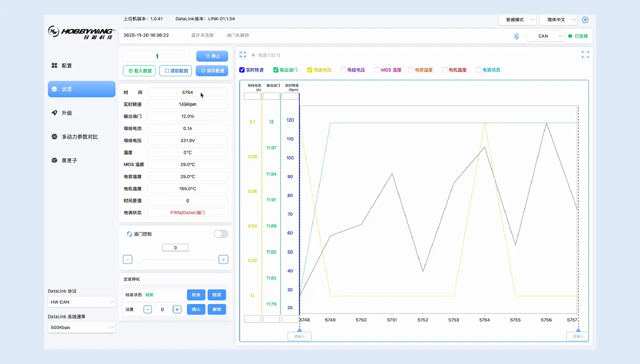The height and width of the screenshot is (364, 640).
Task: Enable 电容温度 checkbox
Action: coord(411,70)
